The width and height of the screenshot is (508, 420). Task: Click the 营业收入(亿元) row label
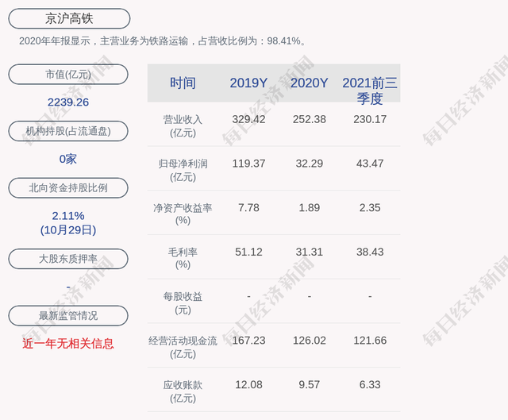pos(183,126)
